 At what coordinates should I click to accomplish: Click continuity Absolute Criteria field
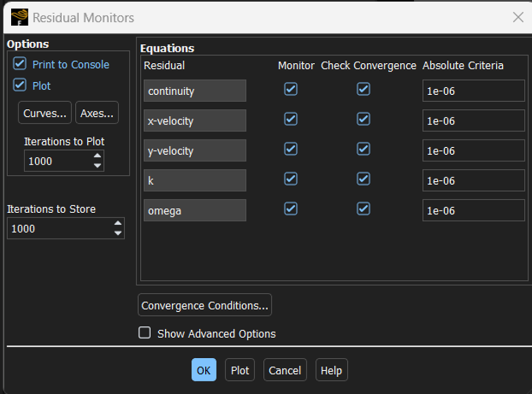(473, 91)
